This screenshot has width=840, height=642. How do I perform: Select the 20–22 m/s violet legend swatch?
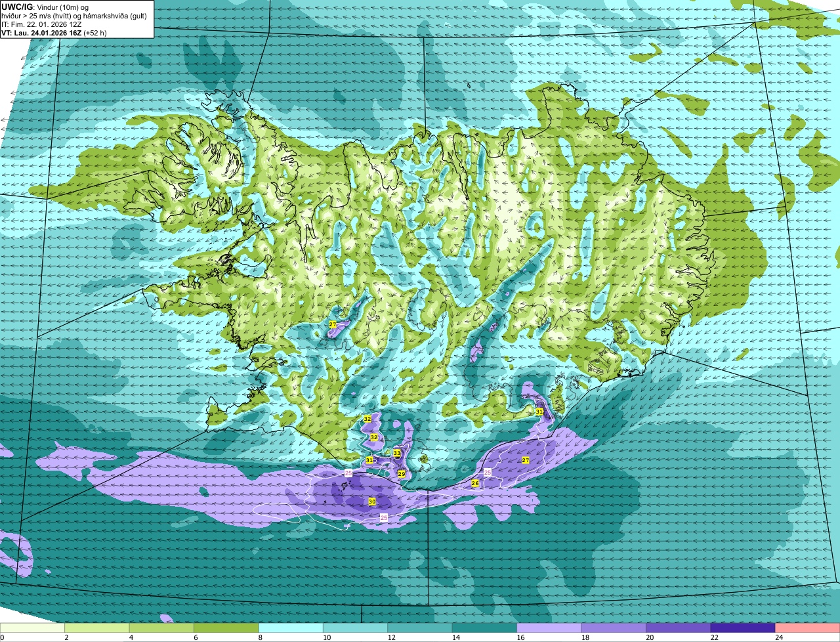coord(679,628)
